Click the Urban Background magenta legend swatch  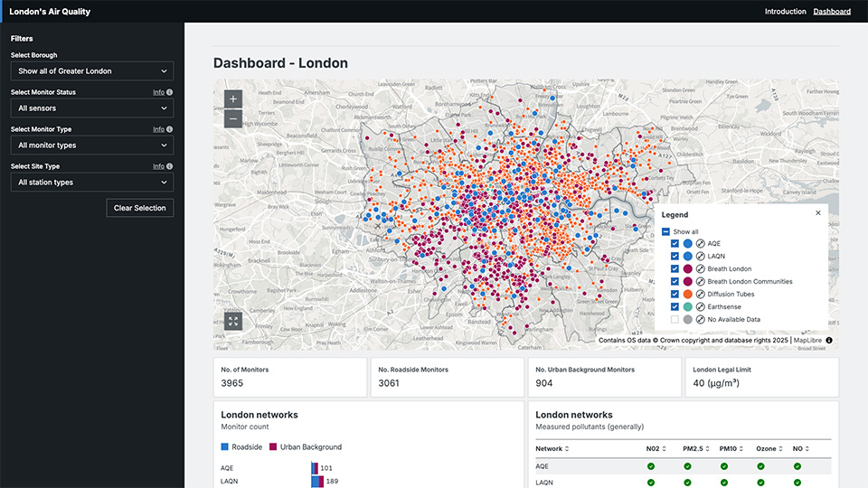tap(273, 447)
